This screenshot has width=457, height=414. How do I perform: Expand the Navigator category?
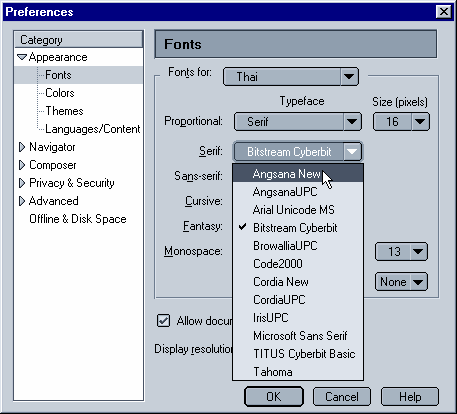pos(22,147)
